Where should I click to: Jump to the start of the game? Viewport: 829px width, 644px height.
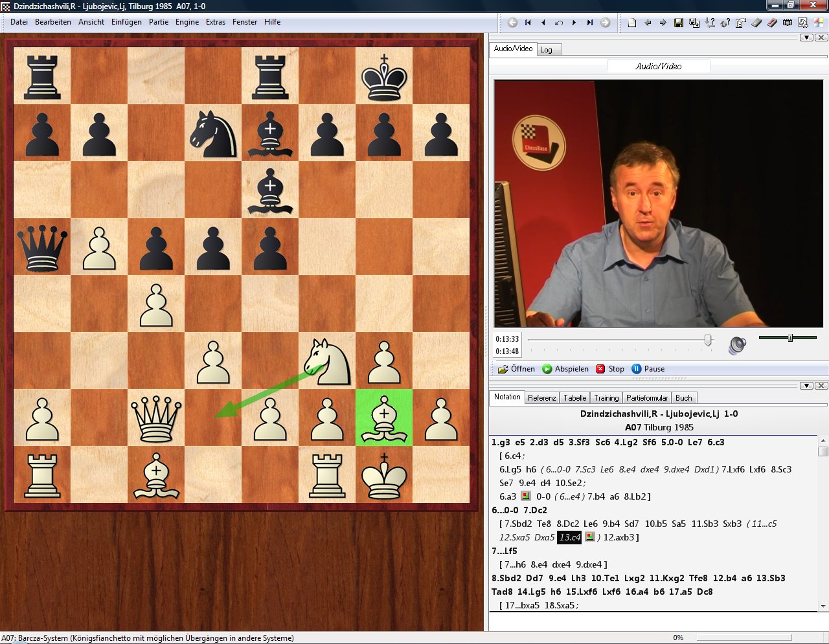coord(528,23)
